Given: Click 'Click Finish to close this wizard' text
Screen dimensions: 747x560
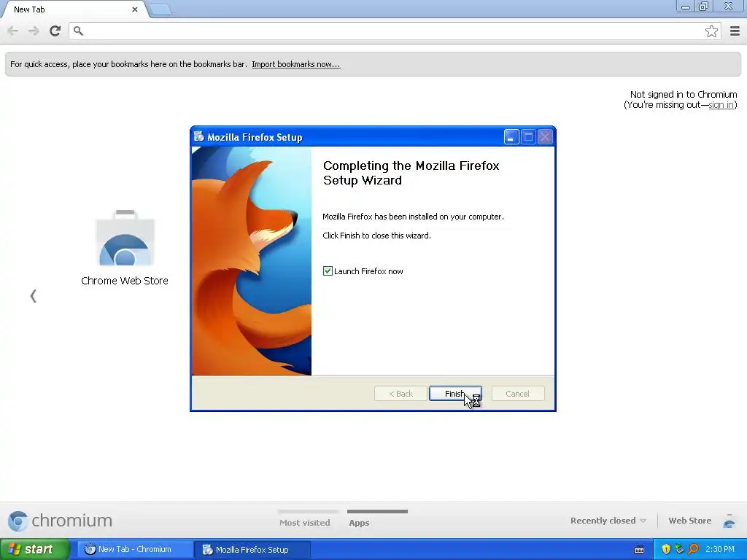Looking at the screenshot, I should [377, 236].
